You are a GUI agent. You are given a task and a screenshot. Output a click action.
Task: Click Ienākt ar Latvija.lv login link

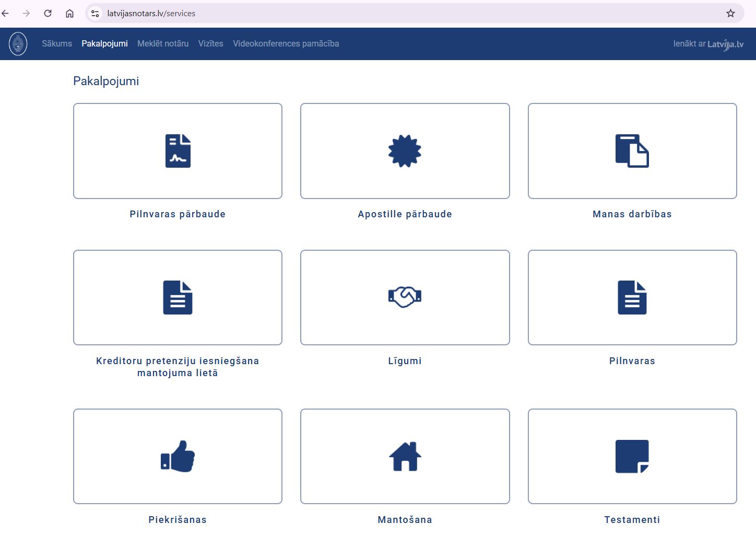708,44
